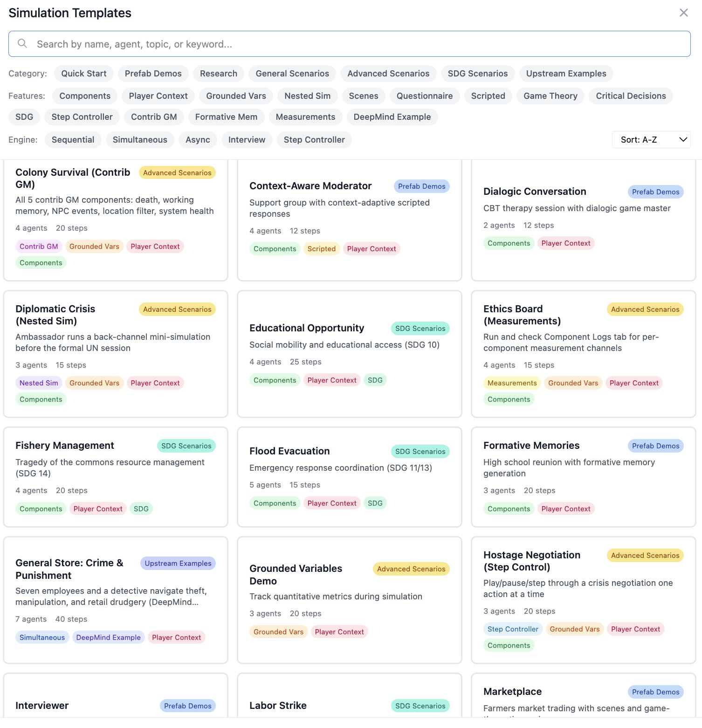Toggle the Nested Sim feature filter
Image resolution: width=702 pixels, height=728 pixels.
click(x=307, y=96)
